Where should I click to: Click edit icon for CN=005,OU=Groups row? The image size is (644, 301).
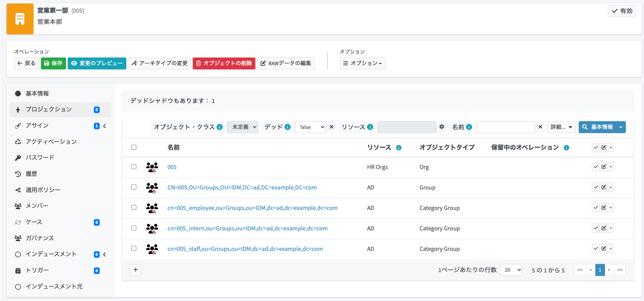click(603, 188)
